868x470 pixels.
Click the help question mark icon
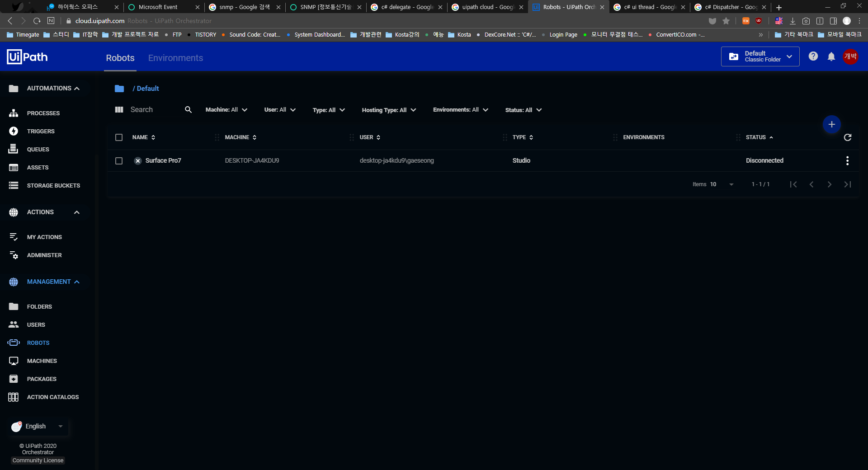pyautogui.click(x=813, y=56)
